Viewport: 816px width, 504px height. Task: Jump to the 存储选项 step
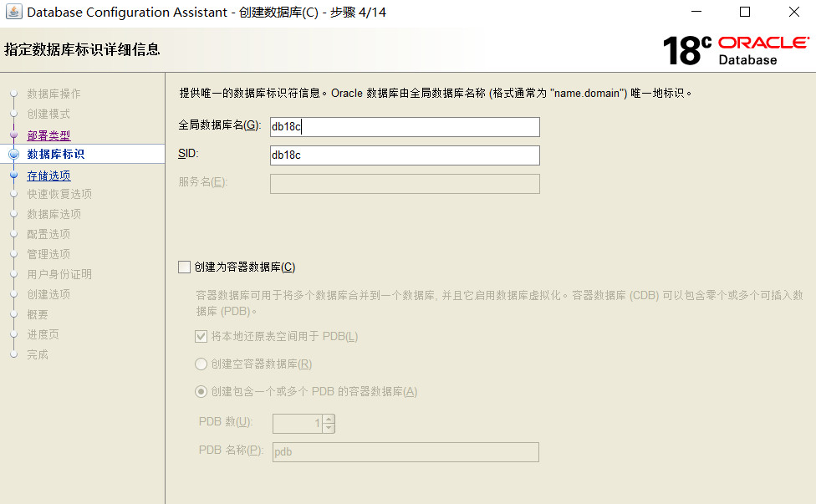(48, 176)
